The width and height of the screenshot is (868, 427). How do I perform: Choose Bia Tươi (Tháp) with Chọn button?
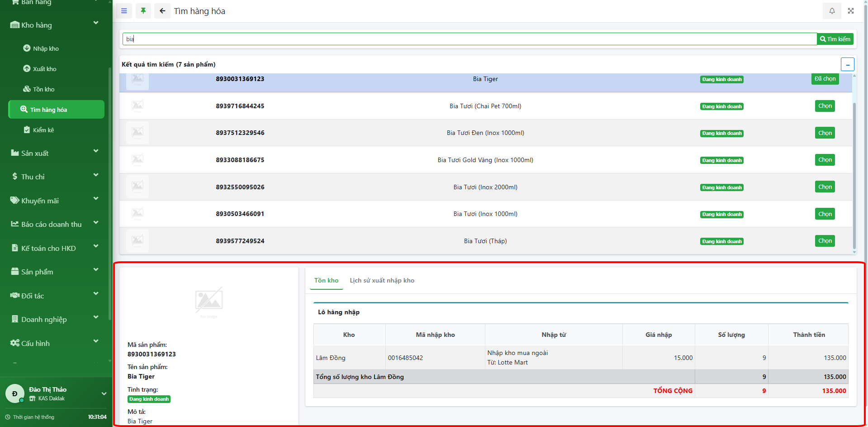825,241
